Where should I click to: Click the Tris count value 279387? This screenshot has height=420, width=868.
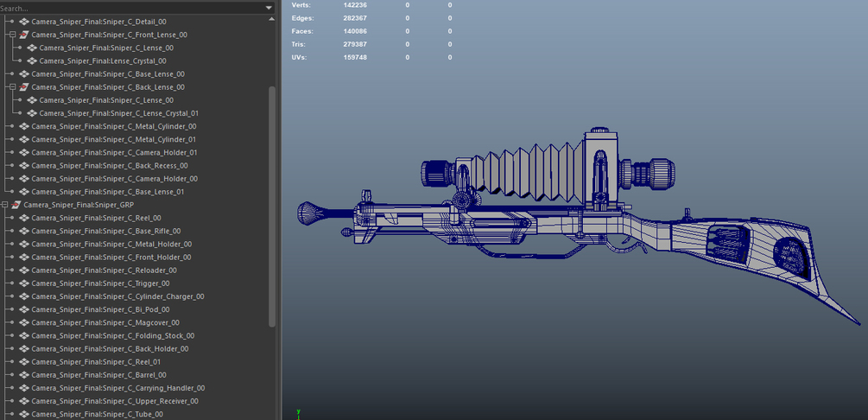[x=355, y=44]
